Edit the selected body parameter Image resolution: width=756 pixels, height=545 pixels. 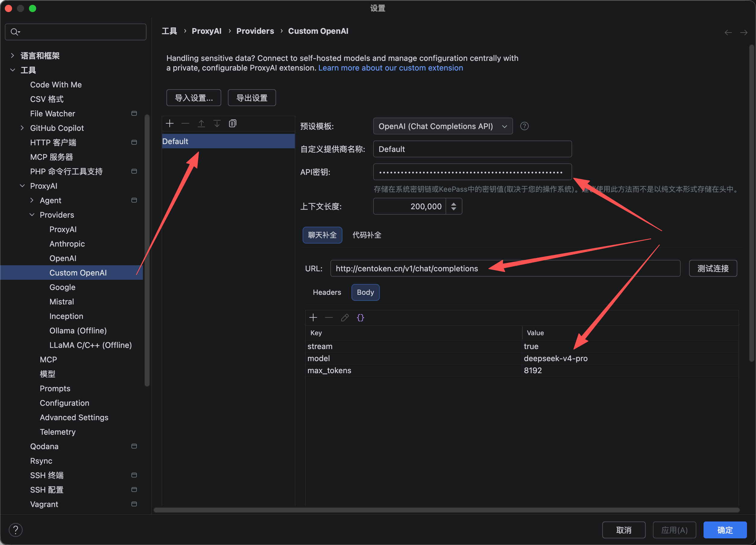pyautogui.click(x=345, y=318)
